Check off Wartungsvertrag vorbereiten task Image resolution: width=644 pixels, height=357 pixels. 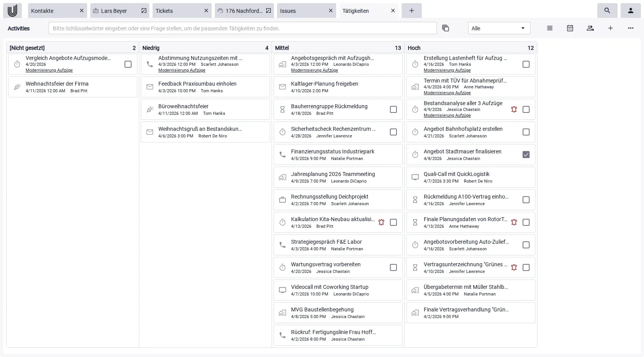pos(393,267)
